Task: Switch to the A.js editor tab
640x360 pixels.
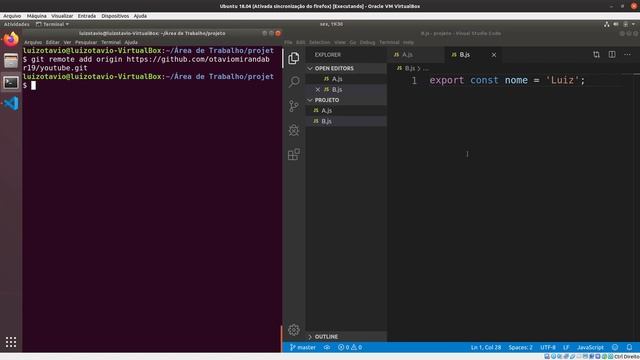Action: pyautogui.click(x=415, y=55)
